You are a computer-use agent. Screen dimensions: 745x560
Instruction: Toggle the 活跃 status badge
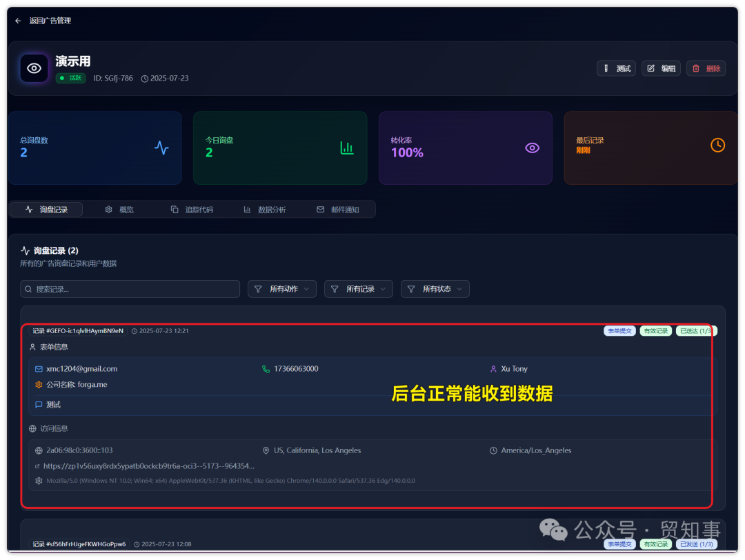[x=71, y=78]
